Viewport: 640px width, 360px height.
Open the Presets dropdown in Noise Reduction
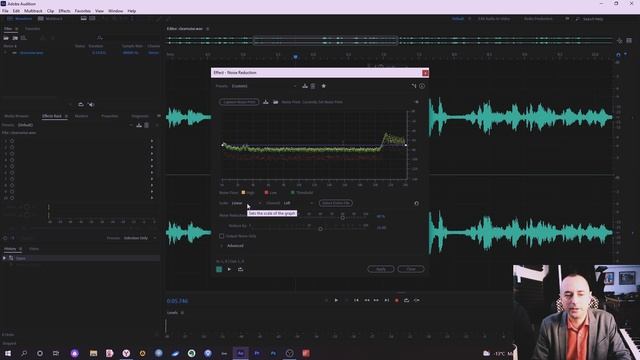click(x=264, y=86)
